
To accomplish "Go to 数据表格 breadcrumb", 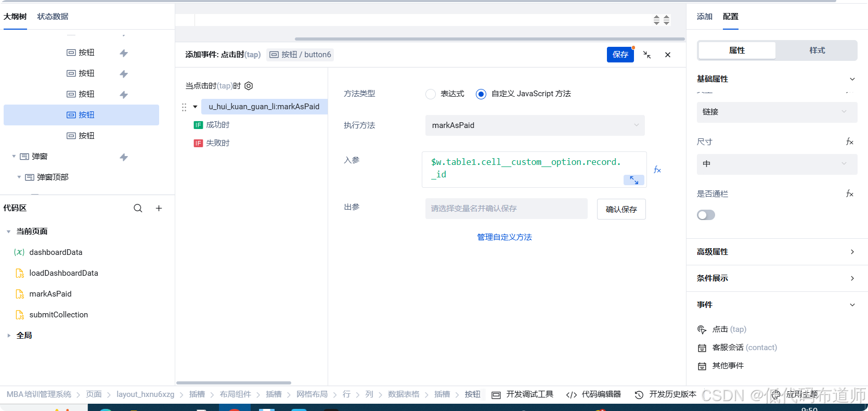I will (404, 394).
